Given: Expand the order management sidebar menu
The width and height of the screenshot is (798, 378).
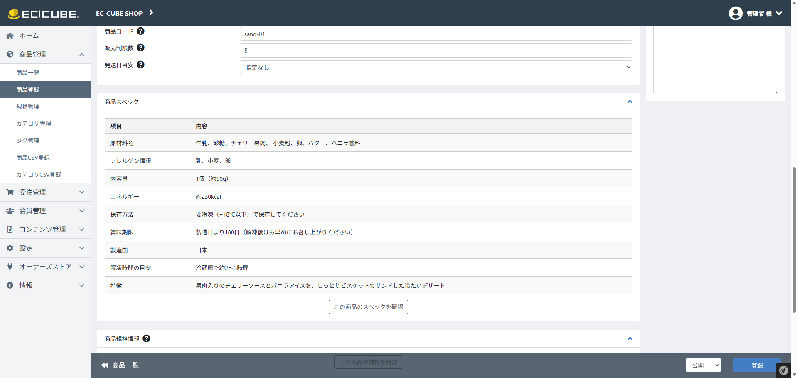Looking at the screenshot, I should [x=82, y=192].
